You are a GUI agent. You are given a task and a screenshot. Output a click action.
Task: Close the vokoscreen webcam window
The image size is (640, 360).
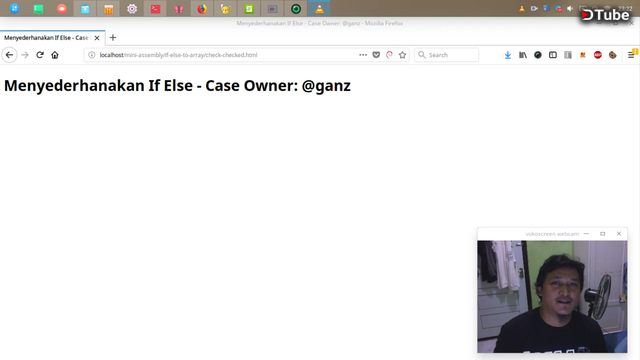(619, 233)
